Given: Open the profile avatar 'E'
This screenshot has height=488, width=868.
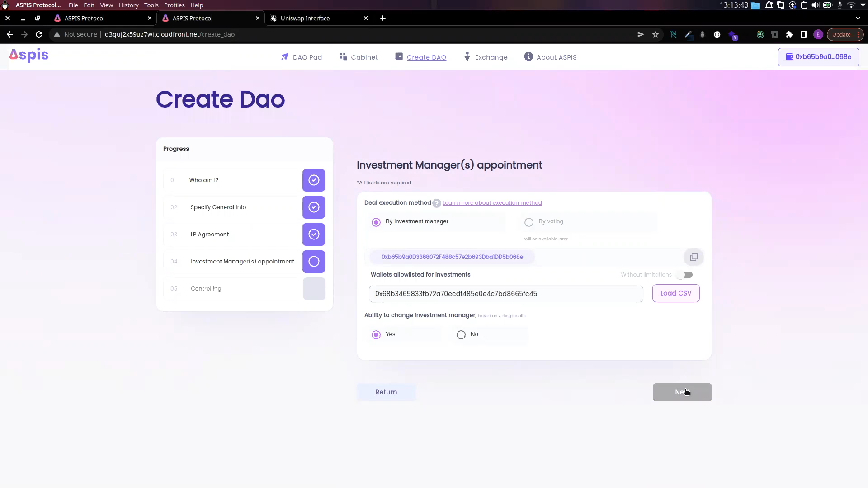Looking at the screenshot, I should [x=818, y=34].
